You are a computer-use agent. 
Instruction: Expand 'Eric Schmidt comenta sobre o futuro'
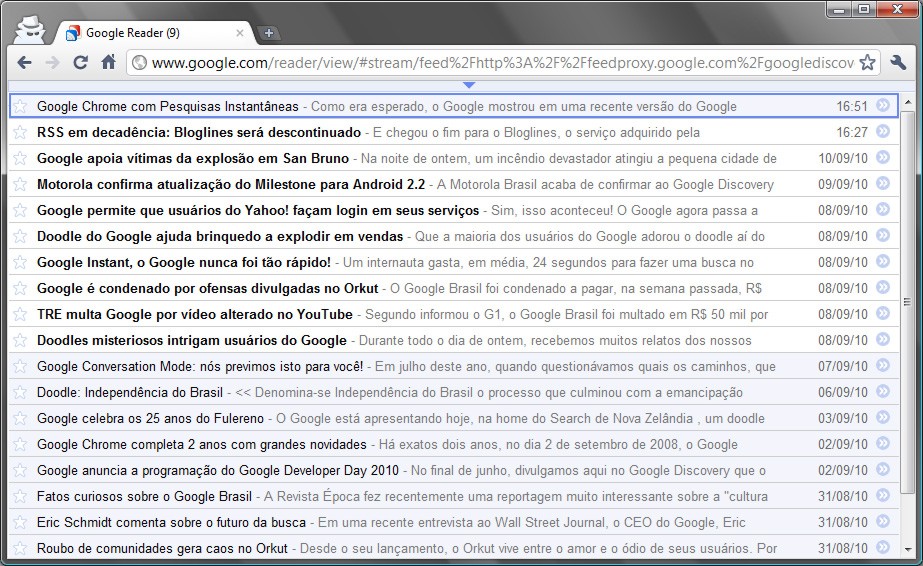[454, 522]
